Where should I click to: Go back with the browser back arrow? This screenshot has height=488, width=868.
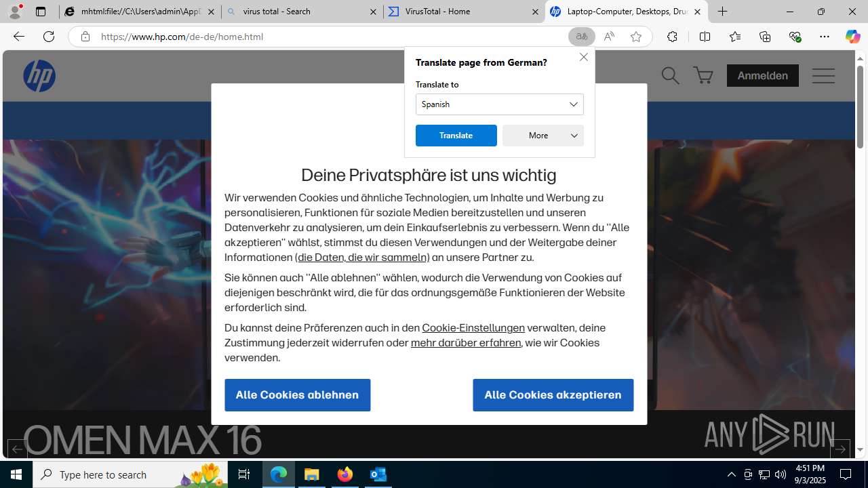(x=19, y=37)
